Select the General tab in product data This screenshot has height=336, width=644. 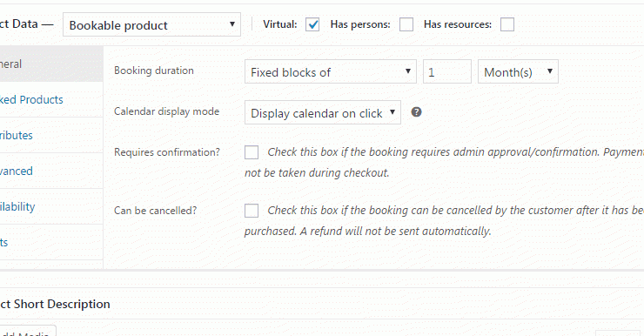point(51,64)
